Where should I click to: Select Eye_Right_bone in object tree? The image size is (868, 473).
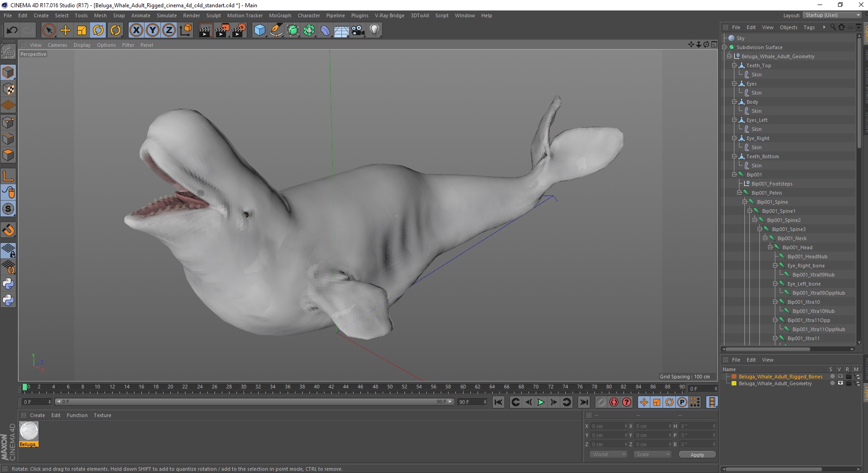806,266
